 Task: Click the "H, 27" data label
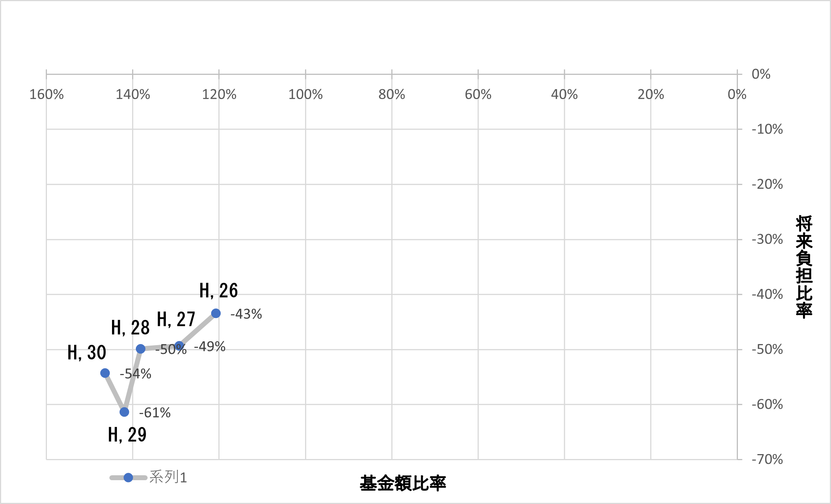pos(176,319)
